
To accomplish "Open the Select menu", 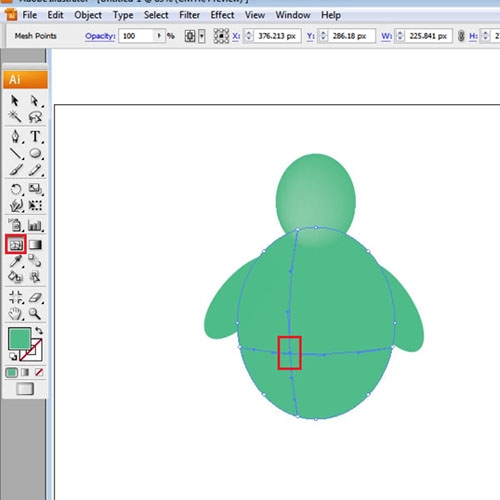I will pyautogui.click(x=156, y=15).
